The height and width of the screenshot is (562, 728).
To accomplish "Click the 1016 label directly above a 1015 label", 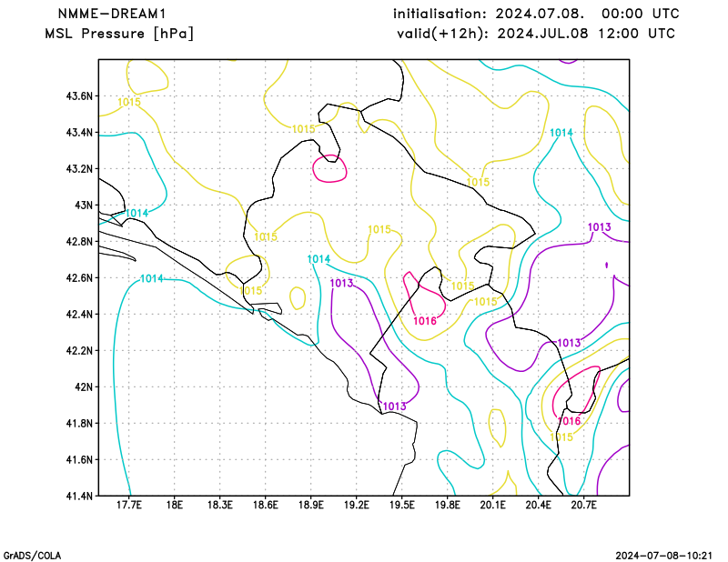I will [x=569, y=421].
